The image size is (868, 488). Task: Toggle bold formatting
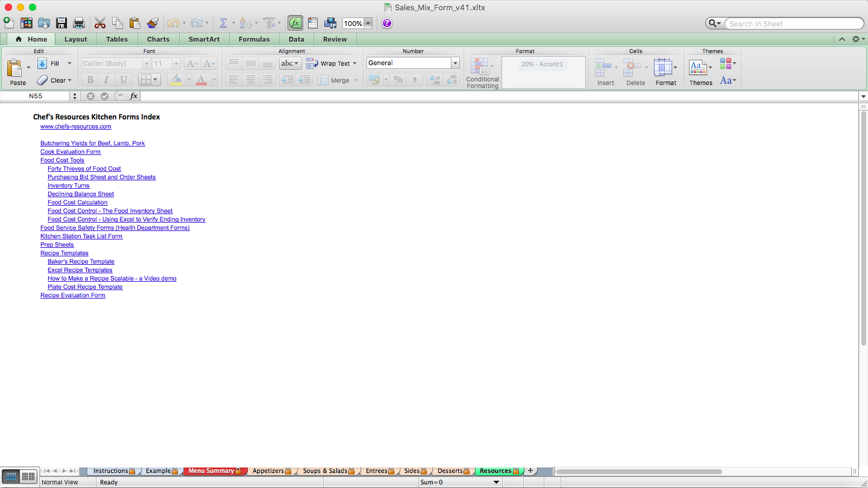90,79
